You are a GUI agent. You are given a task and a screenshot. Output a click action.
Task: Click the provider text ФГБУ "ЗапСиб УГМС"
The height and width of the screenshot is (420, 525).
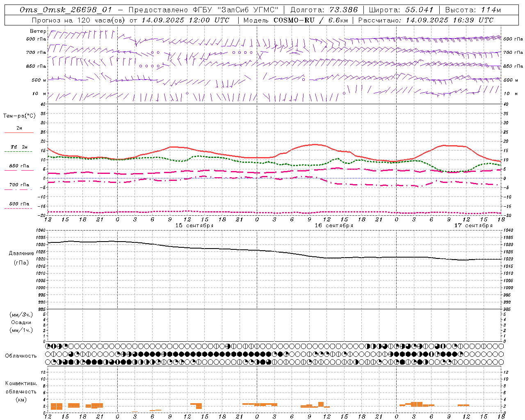236,10
